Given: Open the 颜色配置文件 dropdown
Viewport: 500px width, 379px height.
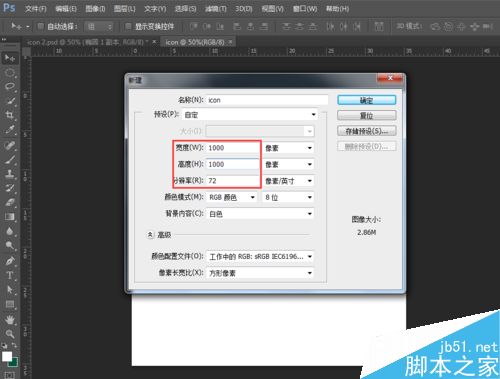Looking at the screenshot, I should 260,257.
